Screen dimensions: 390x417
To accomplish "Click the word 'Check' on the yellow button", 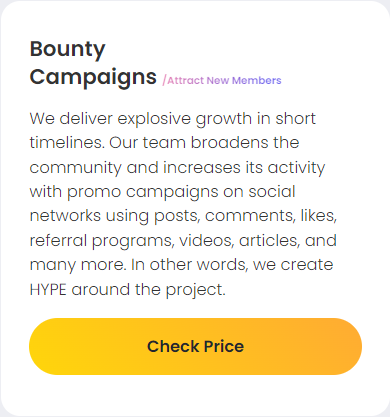I will (x=173, y=346).
